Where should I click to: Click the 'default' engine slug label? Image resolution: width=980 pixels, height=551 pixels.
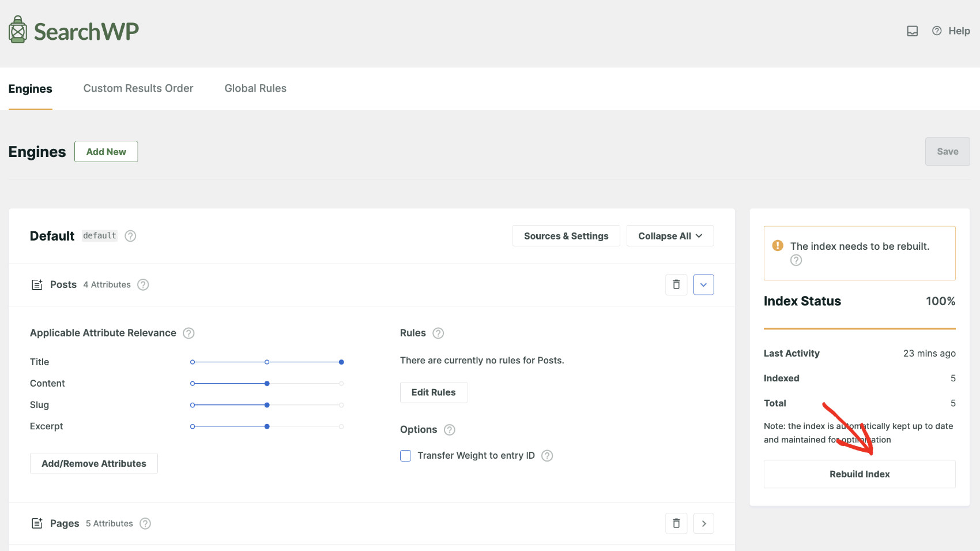tap(100, 235)
